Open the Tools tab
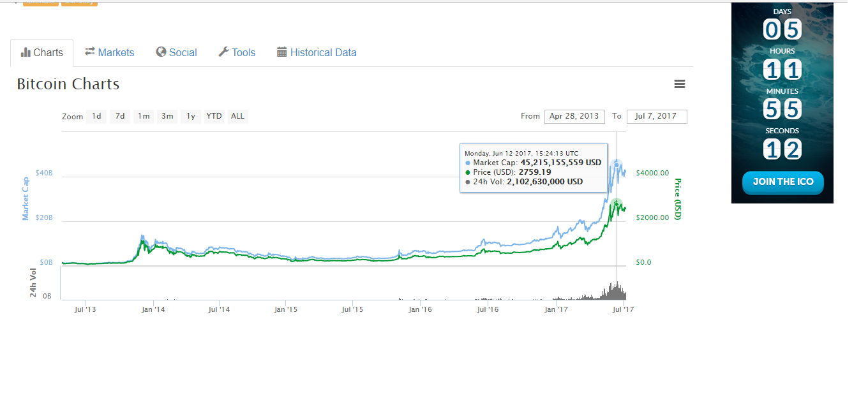The width and height of the screenshot is (868, 398). 237,52
